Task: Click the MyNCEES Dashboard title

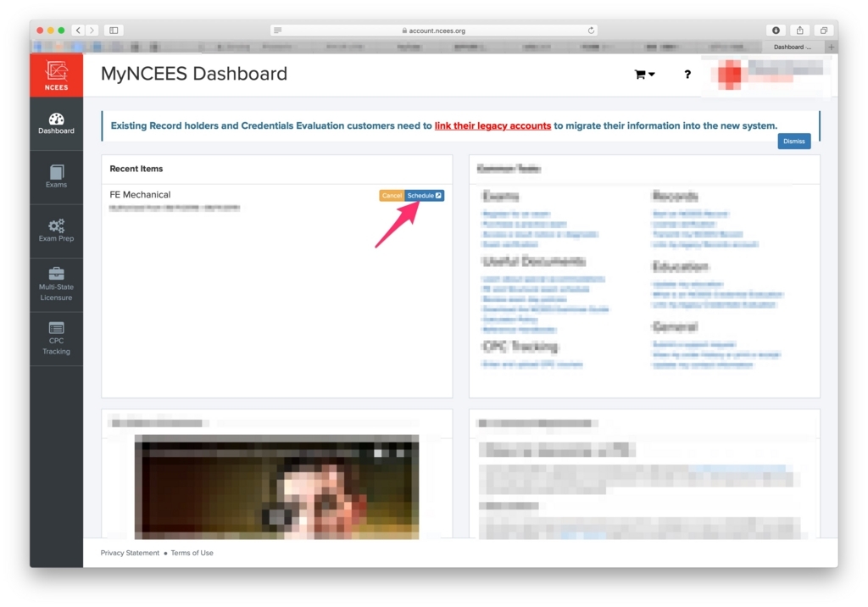Action: [x=194, y=74]
